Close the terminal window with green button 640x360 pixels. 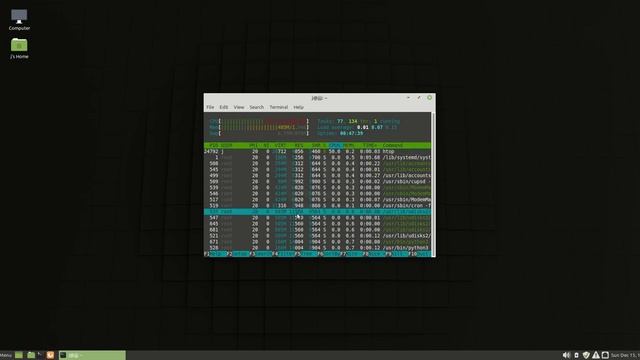(x=429, y=98)
